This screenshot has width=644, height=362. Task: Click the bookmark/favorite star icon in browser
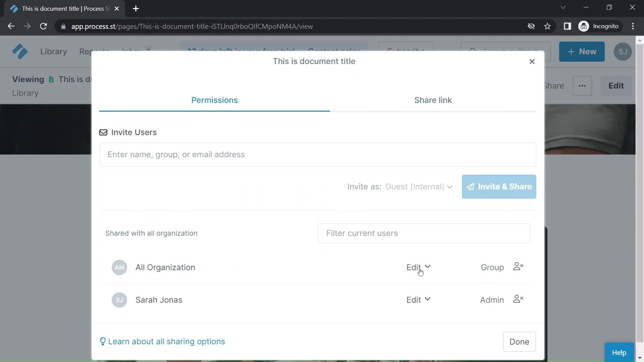click(548, 26)
